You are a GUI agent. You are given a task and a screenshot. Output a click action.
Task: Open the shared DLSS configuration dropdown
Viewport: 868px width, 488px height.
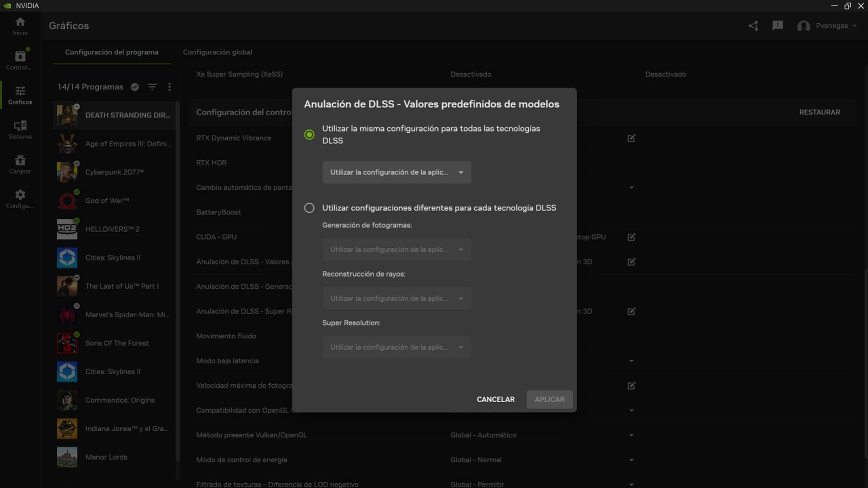click(x=397, y=172)
